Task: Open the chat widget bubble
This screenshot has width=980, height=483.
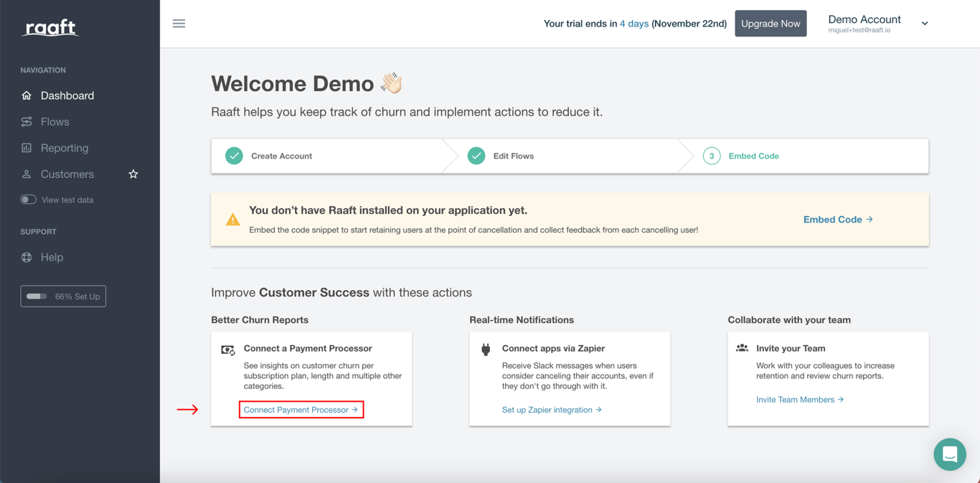Action: click(x=950, y=454)
